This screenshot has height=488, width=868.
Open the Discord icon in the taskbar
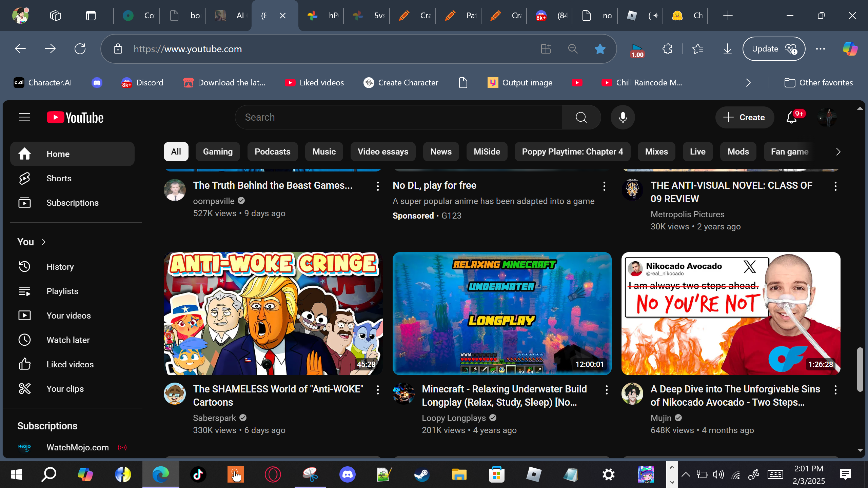point(348,474)
